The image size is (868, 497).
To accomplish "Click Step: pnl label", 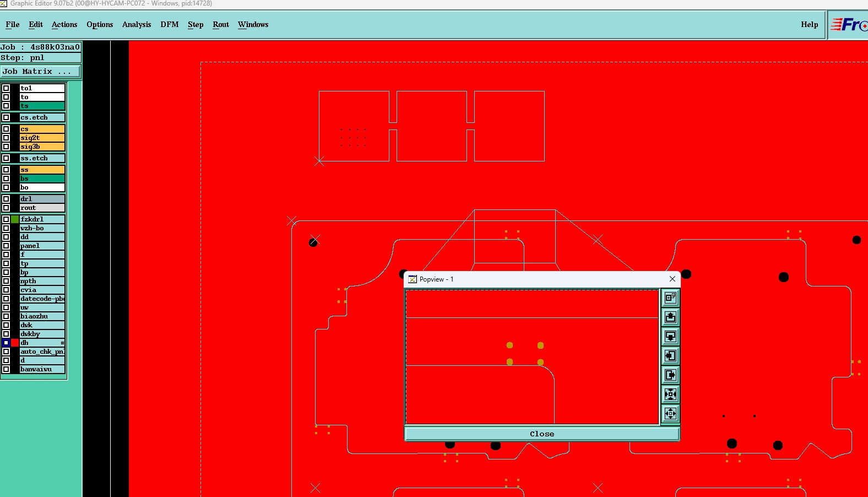I will (x=41, y=58).
